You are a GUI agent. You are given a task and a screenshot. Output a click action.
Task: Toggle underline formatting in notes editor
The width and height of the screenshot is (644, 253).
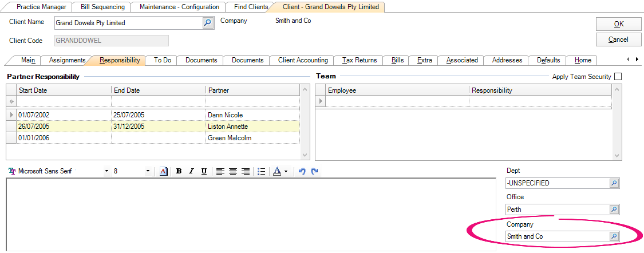pyautogui.click(x=204, y=171)
